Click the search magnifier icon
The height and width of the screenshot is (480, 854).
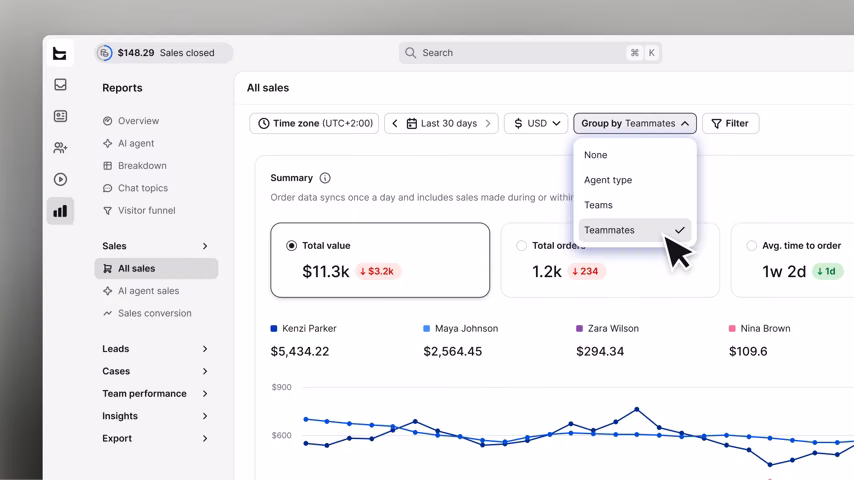[x=411, y=53]
